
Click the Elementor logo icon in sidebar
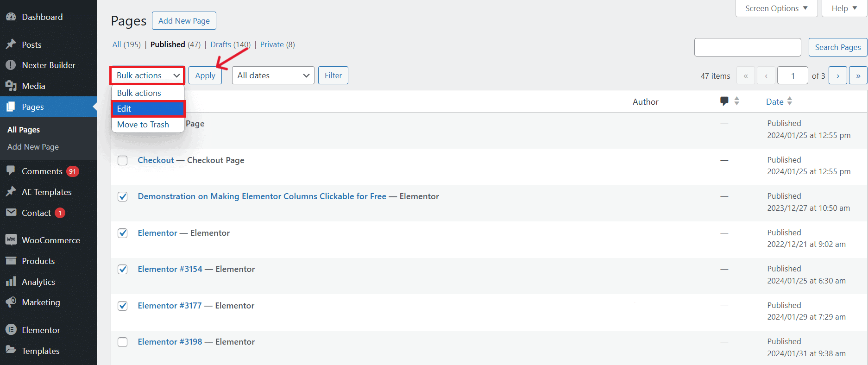[11, 330]
